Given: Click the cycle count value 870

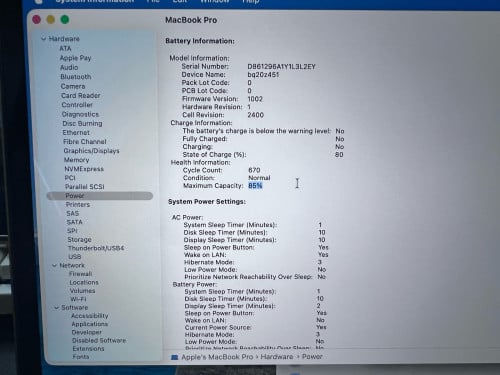Looking at the screenshot, I should (254, 170).
